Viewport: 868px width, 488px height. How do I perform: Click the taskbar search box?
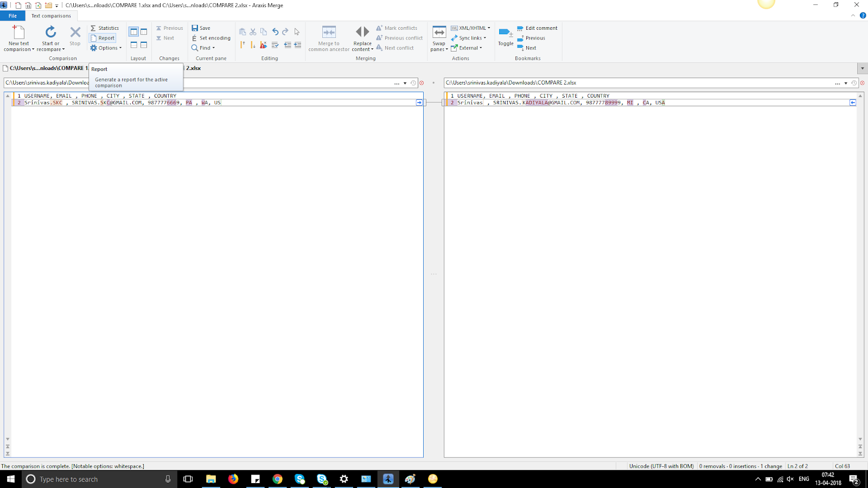tap(100, 479)
